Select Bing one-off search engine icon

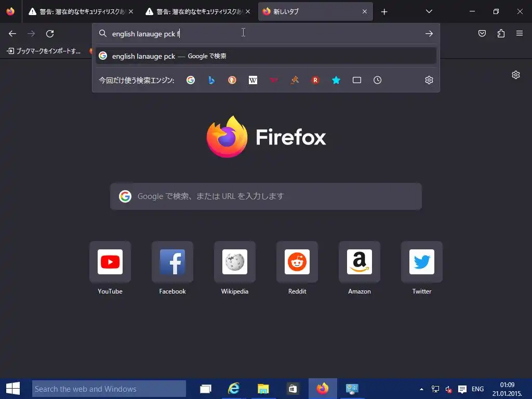(211, 80)
